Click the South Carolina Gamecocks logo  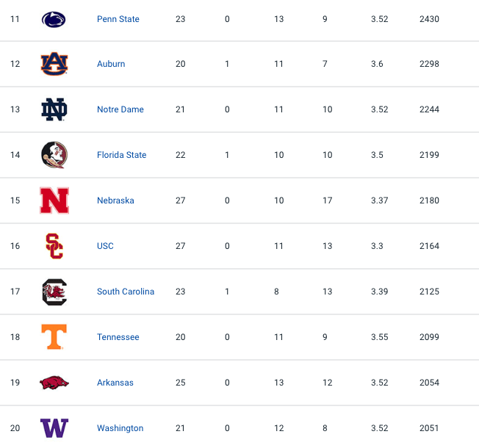pyautogui.click(x=54, y=292)
